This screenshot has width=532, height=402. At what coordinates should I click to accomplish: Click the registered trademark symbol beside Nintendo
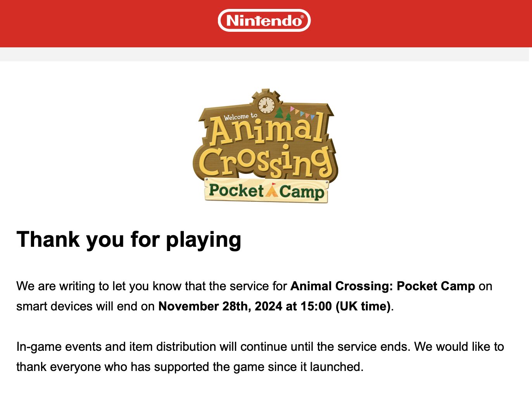[302, 17]
